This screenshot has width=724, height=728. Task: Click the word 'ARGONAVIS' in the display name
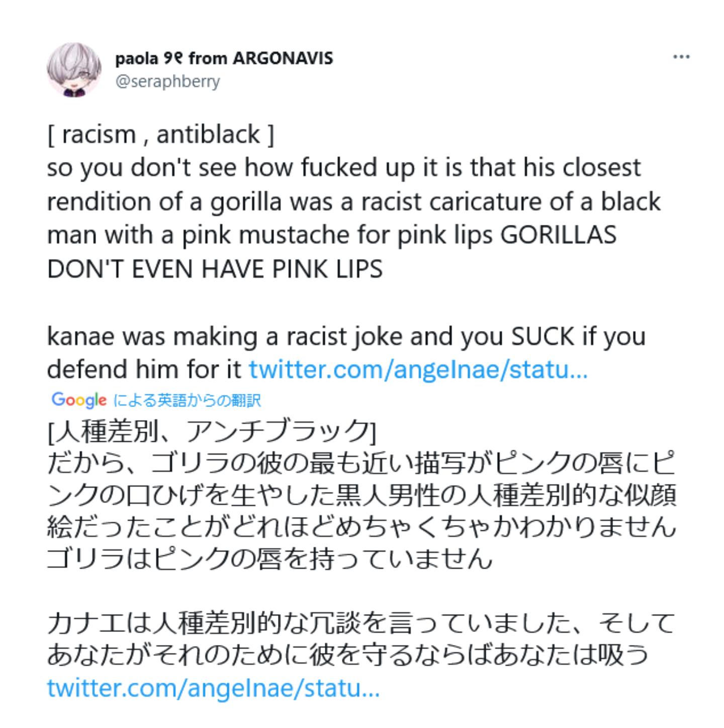[283, 58]
